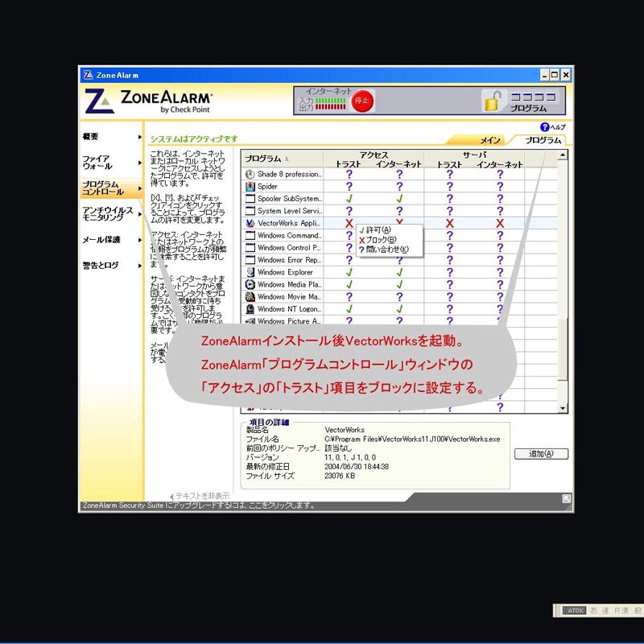Click the VectorWorks.exe file path text
Screen dimensions: 644x644
click(x=412, y=439)
